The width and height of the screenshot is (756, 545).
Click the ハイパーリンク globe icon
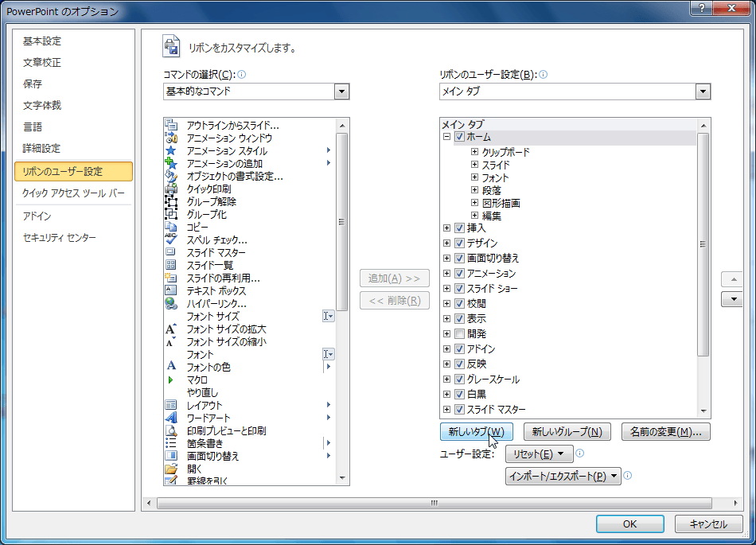[x=171, y=303]
